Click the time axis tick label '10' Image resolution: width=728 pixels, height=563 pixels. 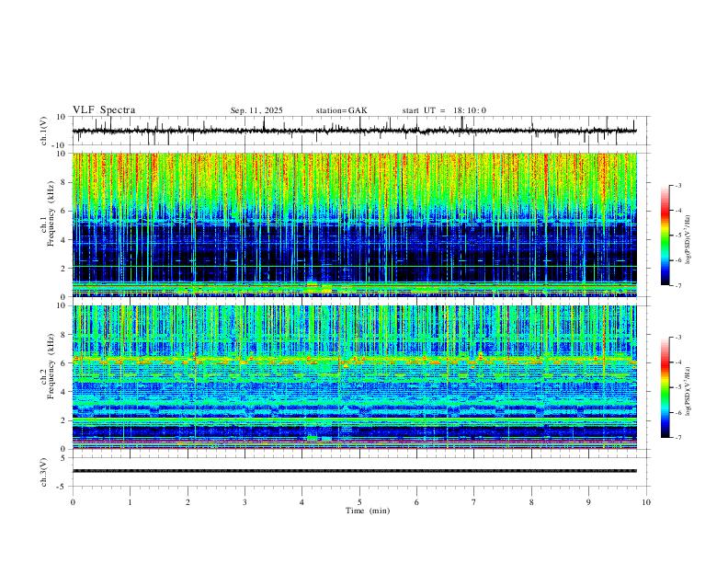(x=646, y=502)
